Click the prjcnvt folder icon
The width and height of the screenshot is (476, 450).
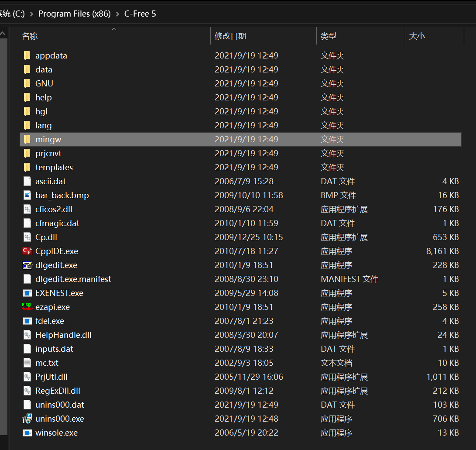point(27,153)
